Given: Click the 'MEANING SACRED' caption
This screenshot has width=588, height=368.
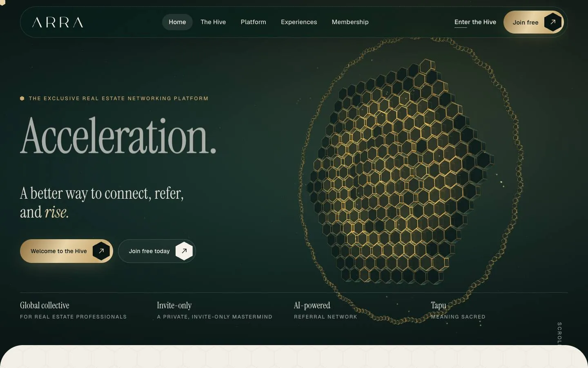Looking at the screenshot, I should coord(458,317).
